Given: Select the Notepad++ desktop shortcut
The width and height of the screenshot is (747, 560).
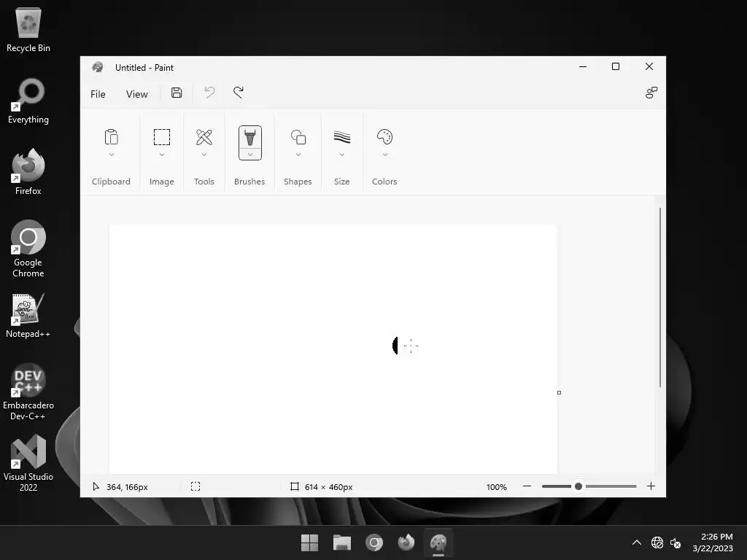Looking at the screenshot, I should click(x=28, y=315).
